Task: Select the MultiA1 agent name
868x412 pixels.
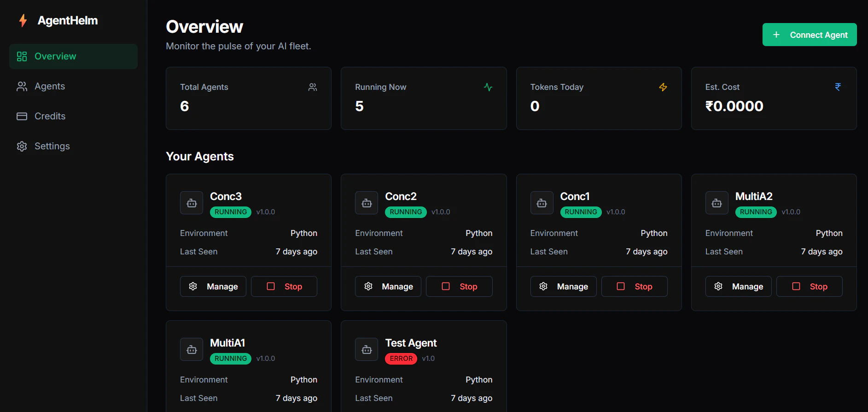Action: [x=227, y=343]
